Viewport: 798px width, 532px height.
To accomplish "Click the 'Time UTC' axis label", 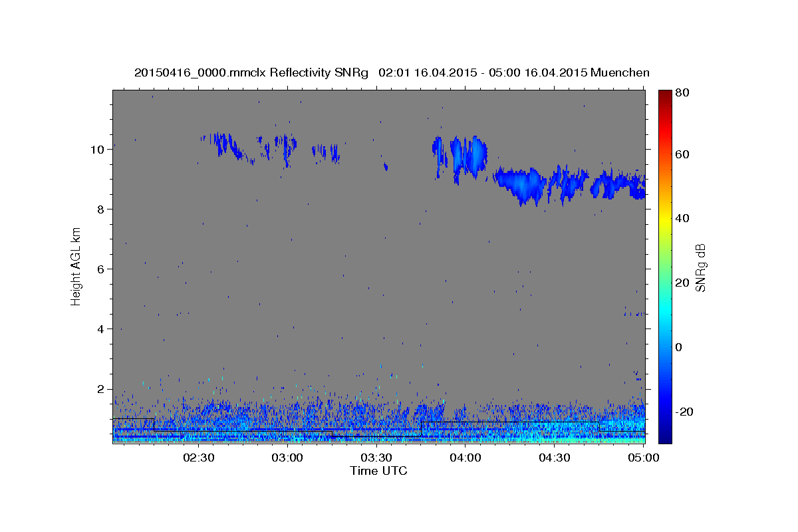I will coord(378,471).
